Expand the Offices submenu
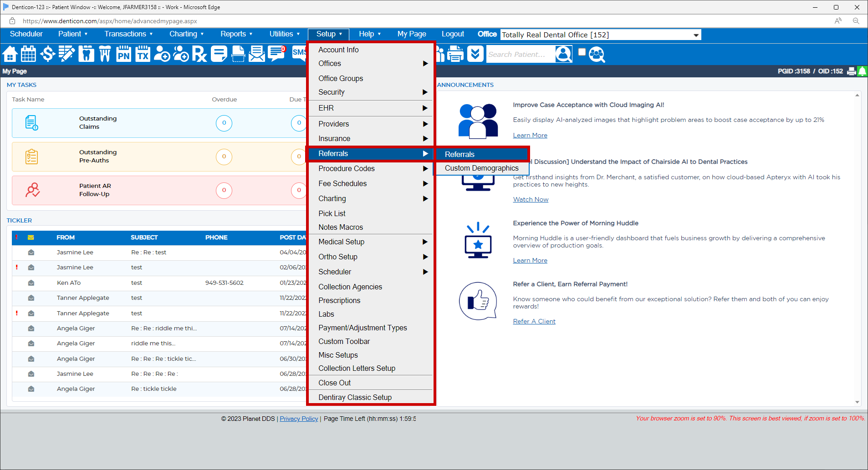This screenshot has width=868, height=470. [371, 64]
